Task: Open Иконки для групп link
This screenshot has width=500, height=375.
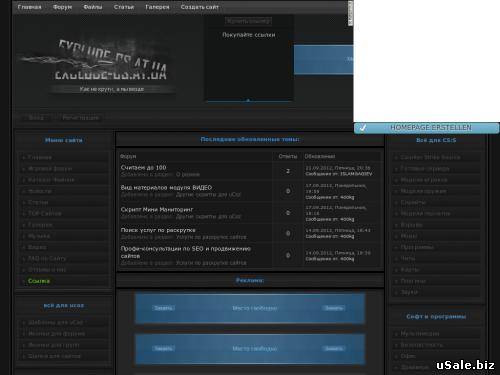Action: [x=54, y=345]
